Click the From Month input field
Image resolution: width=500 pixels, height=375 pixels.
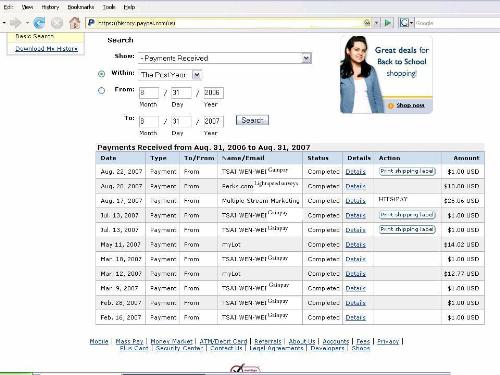(149, 93)
